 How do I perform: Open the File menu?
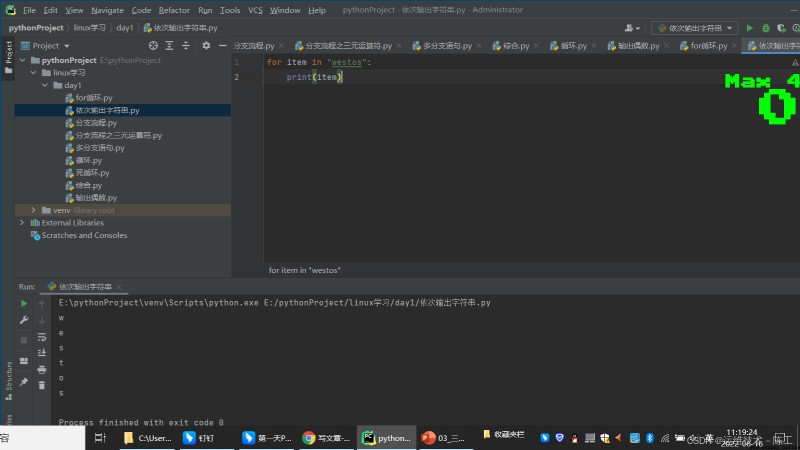click(x=29, y=10)
